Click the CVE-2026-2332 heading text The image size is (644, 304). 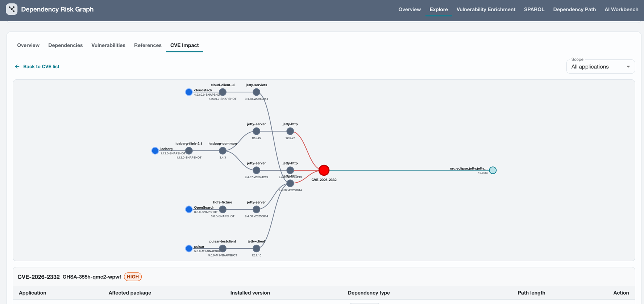(x=38, y=277)
